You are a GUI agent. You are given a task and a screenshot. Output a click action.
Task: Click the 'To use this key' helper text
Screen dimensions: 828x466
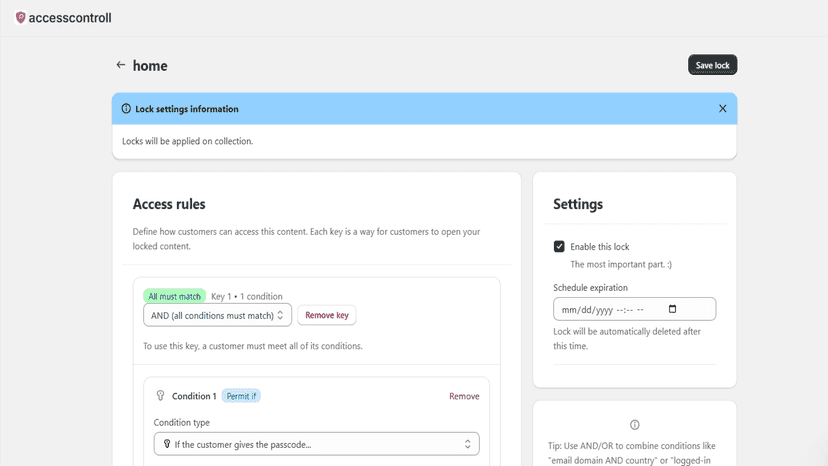tap(253, 346)
